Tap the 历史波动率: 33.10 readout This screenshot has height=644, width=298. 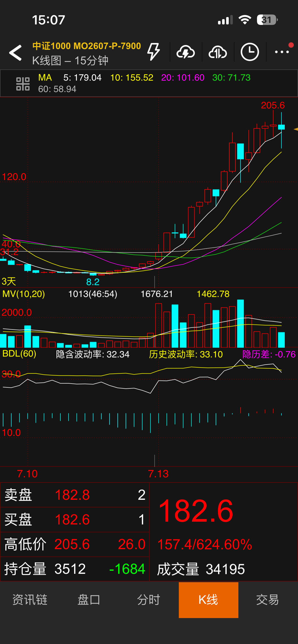pyautogui.click(x=186, y=354)
